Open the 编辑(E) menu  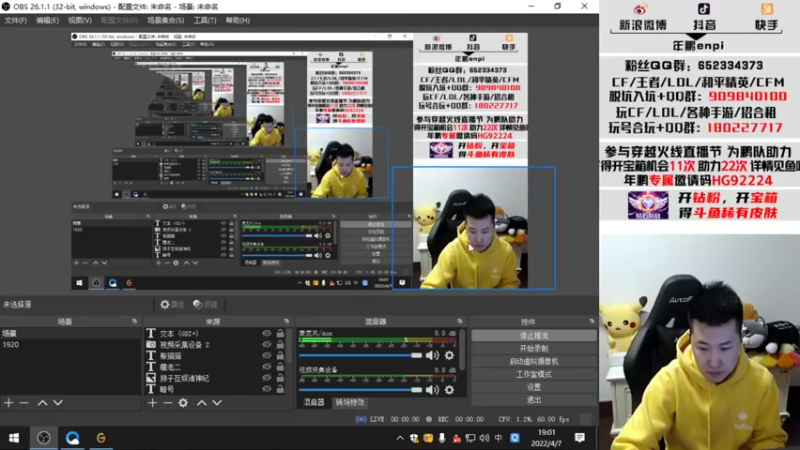pyautogui.click(x=47, y=20)
